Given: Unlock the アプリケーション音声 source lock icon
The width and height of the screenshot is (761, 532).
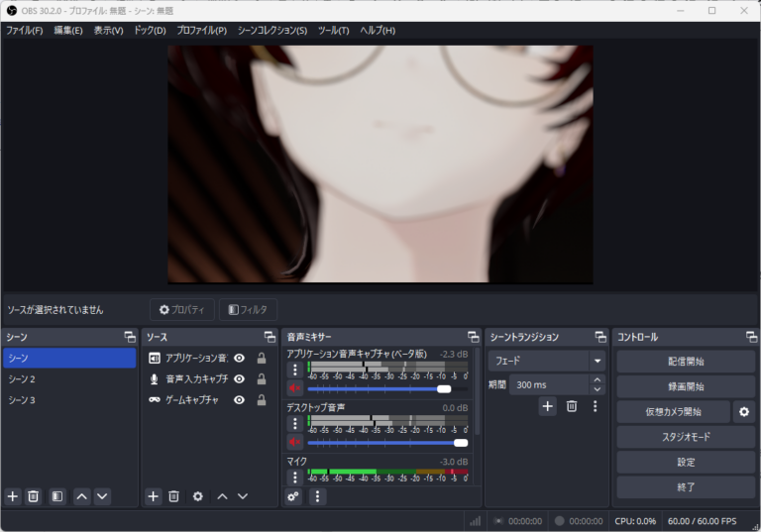Looking at the screenshot, I should (x=262, y=359).
